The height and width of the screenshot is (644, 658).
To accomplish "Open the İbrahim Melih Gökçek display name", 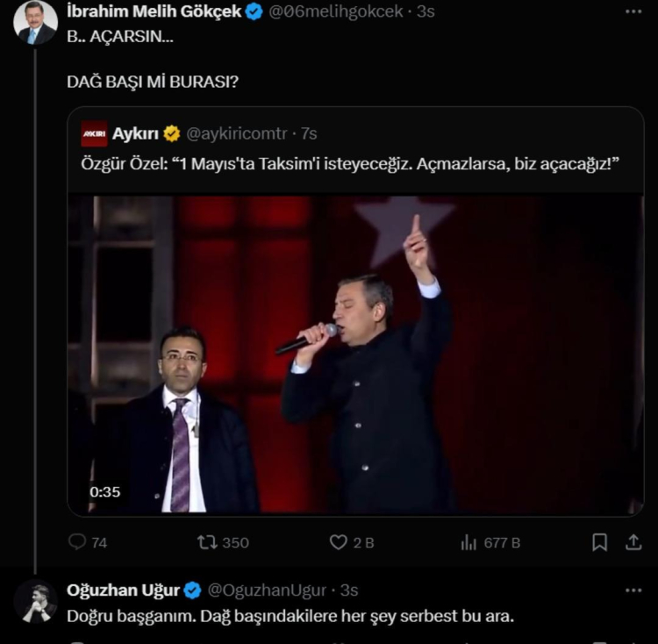I will [154, 11].
